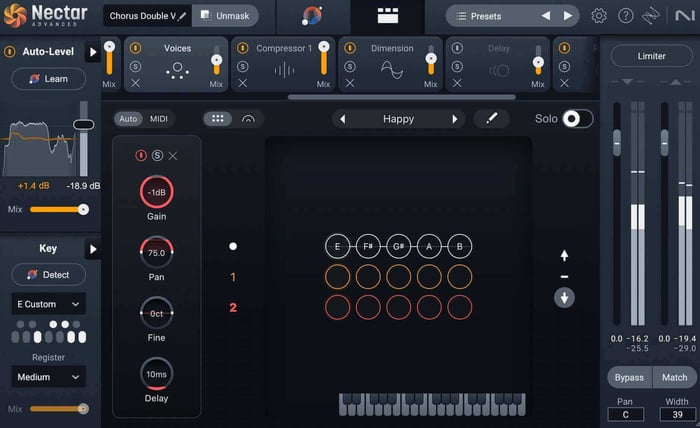
Task: Click the G# note circle
Action: (398, 246)
